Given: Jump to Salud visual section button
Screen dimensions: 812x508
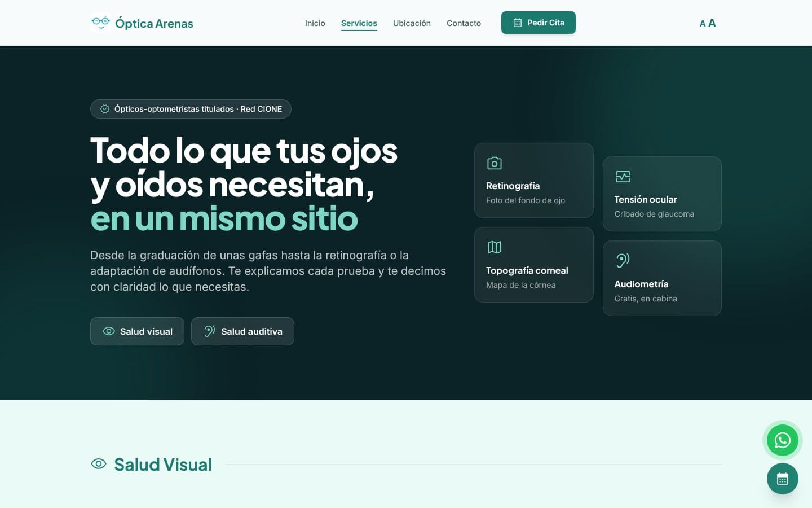Looking at the screenshot, I should click(x=137, y=331).
